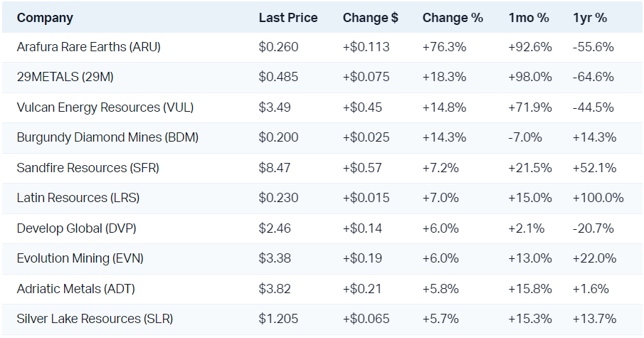Select Develop Global (DVP) row link
644x338 pixels.
[x=77, y=228]
